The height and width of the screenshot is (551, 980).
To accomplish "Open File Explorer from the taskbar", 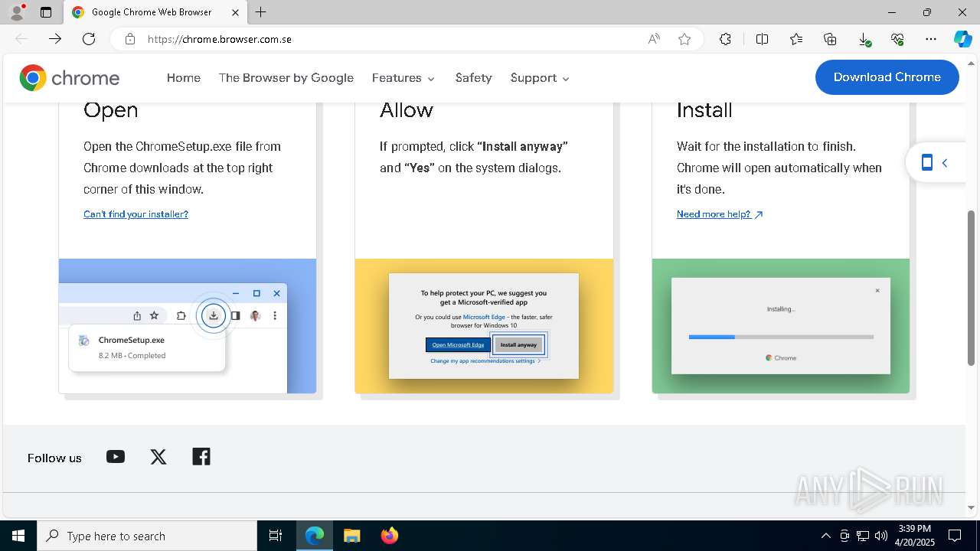I will tap(351, 536).
